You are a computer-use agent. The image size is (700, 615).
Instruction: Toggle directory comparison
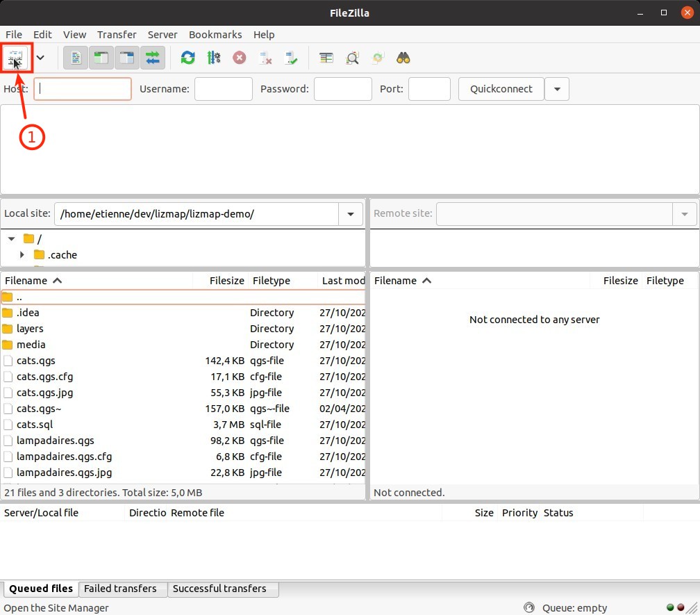[x=352, y=58]
